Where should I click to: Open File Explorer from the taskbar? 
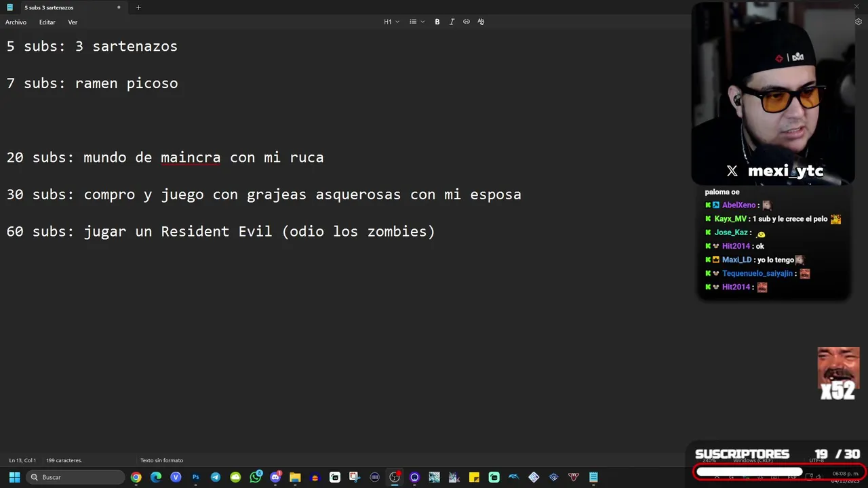(295, 477)
